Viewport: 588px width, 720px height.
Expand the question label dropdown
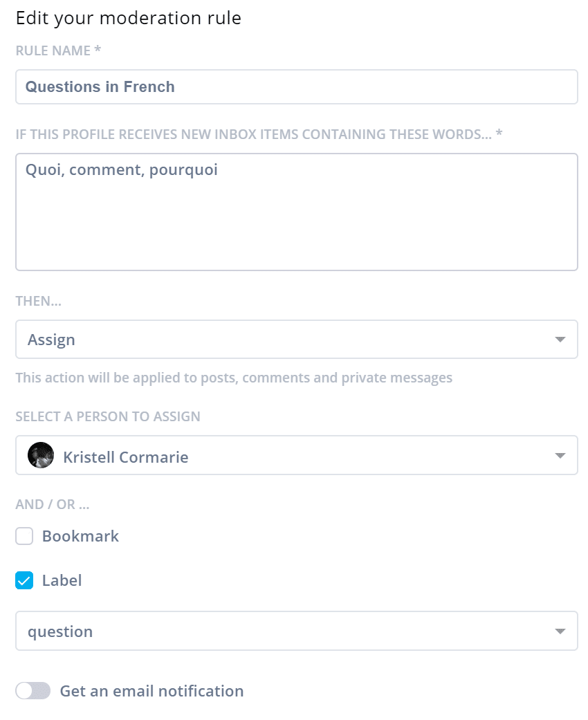click(x=296, y=631)
